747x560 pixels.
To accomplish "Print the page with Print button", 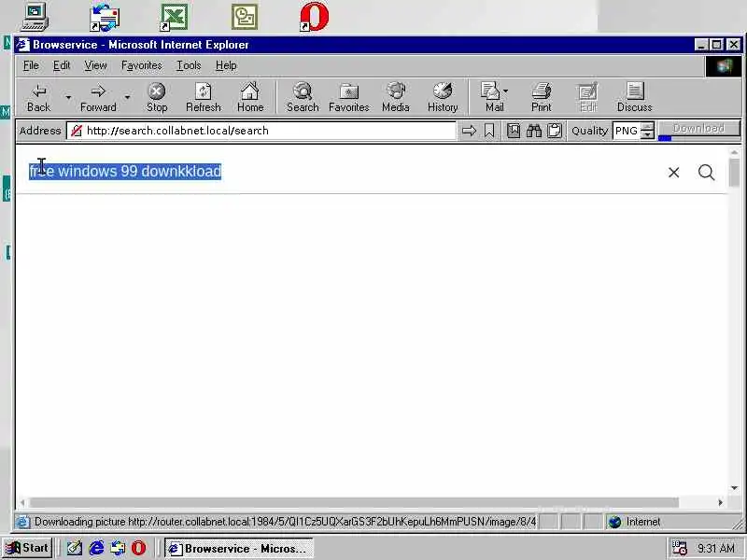I will [x=542, y=98].
